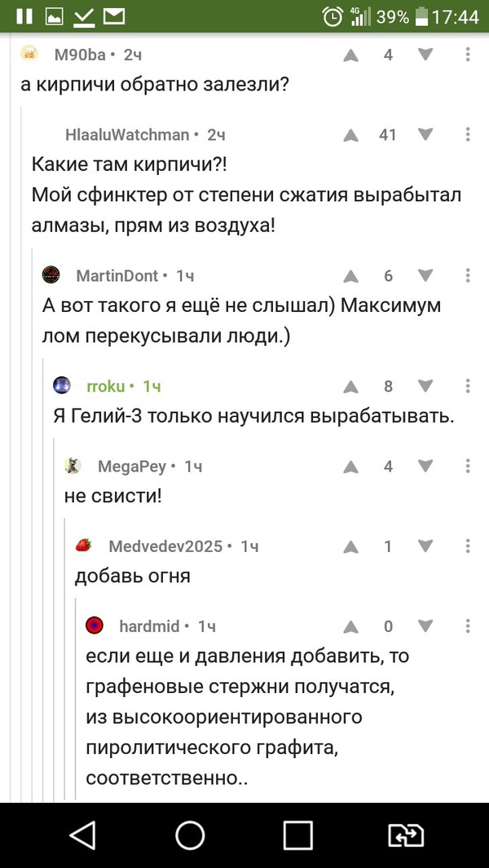
Task: Downvote the comment by HlaaluWatchman
Action: [425, 134]
